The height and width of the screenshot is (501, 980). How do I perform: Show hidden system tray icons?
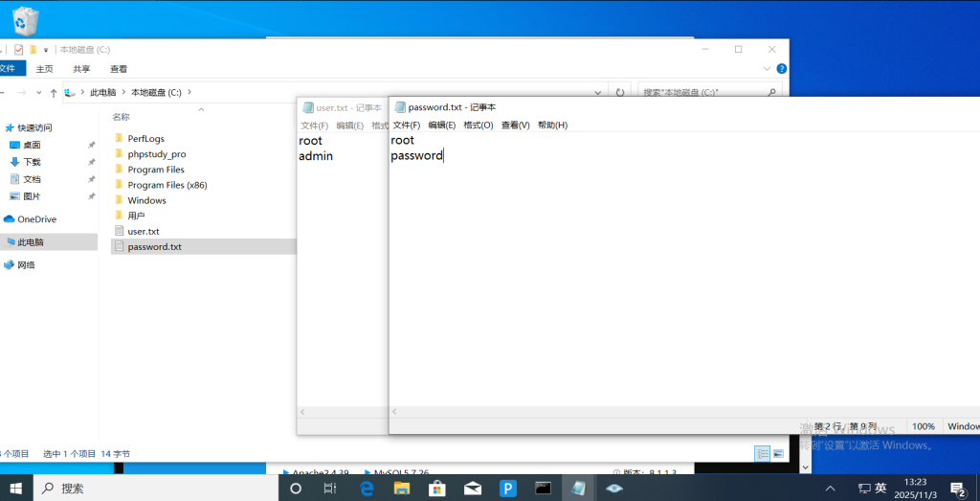(x=830, y=488)
